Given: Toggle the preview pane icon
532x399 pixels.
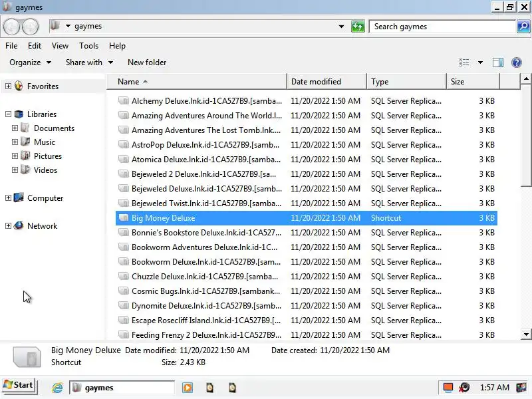Looking at the screenshot, I should (x=497, y=63).
